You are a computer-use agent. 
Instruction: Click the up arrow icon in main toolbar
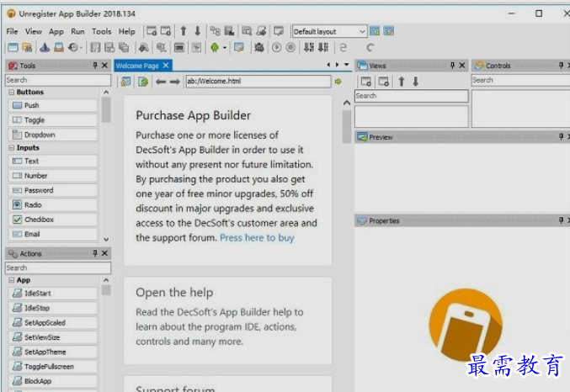click(x=184, y=31)
